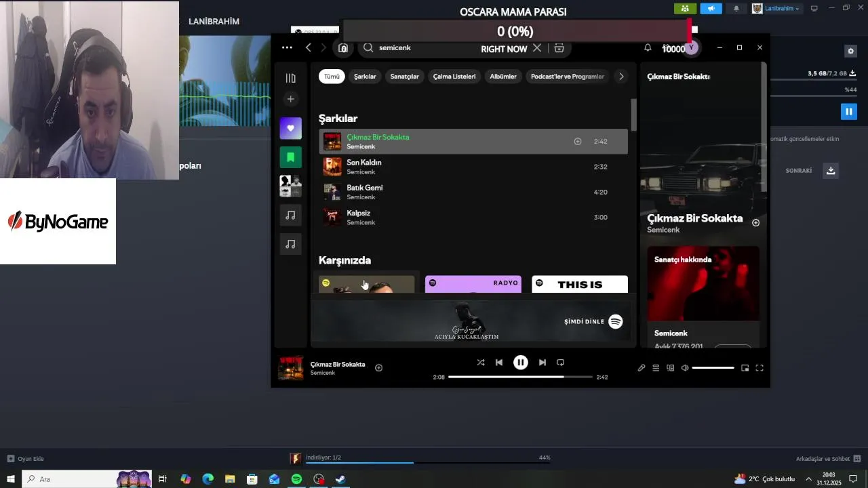Click Steam's blue announcements megaphone button
Viewport: 868px width, 488px height.
coord(711,8)
